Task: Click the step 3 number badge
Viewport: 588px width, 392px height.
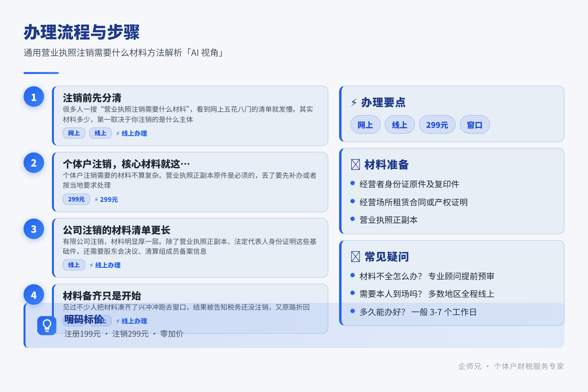Action: point(34,229)
